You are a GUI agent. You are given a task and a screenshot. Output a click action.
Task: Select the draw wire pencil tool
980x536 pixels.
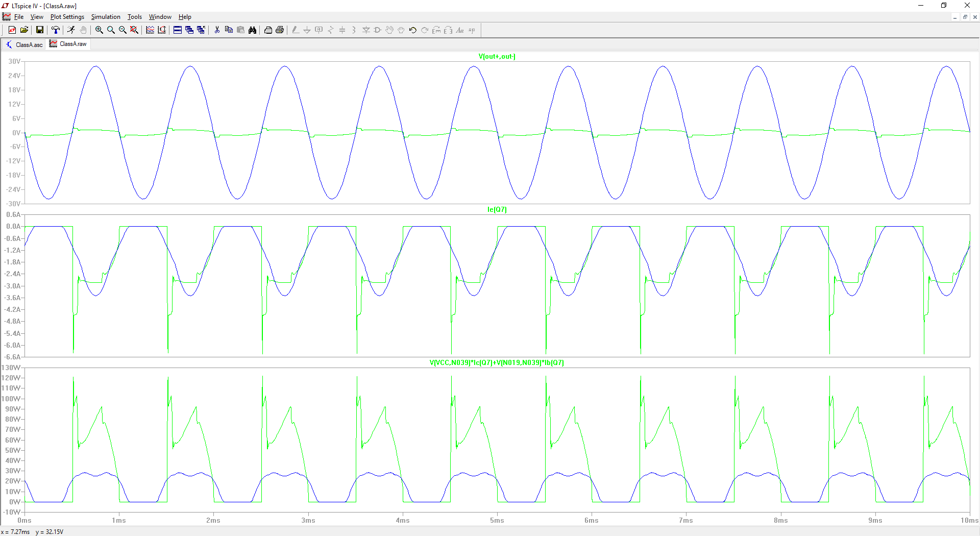tap(296, 30)
